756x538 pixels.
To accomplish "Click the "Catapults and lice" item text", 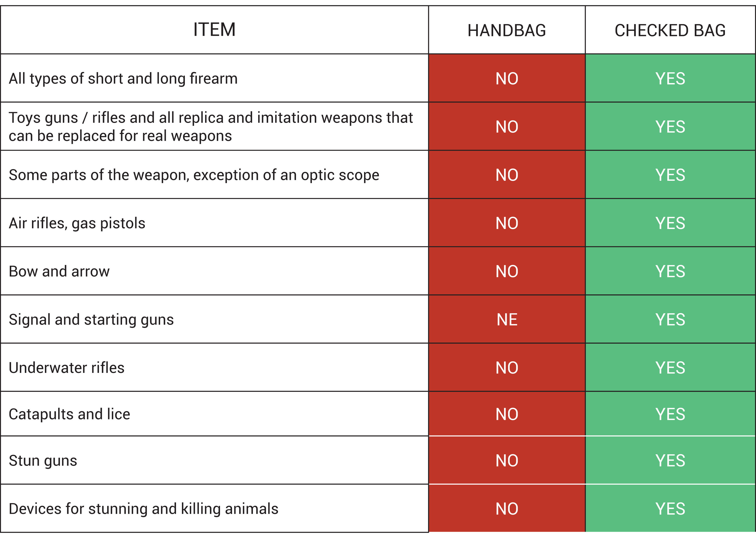I will point(69,414).
